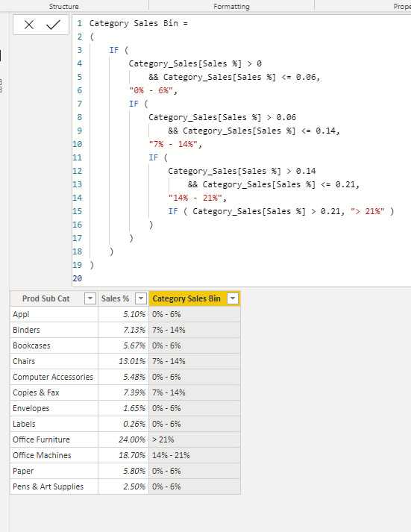Image resolution: width=411 pixels, height=532 pixels.
Task: Select the Bookcases cell
Action: [54, 345]
